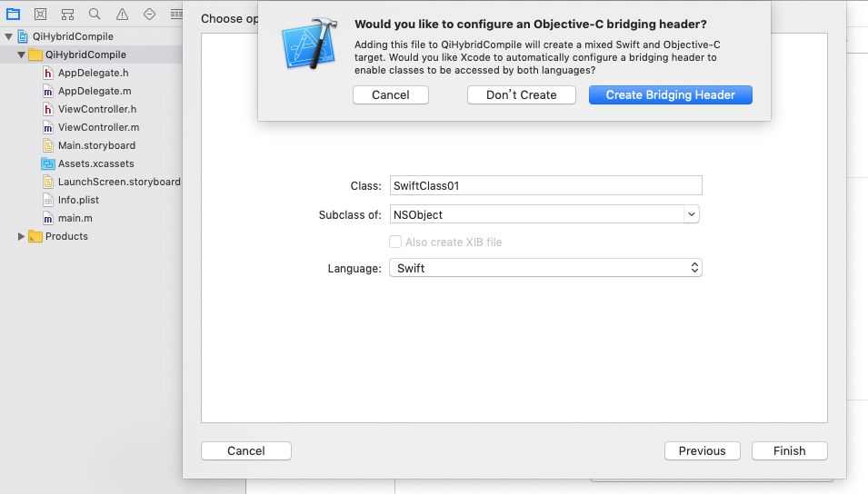Collapse the QiHybridCompile project root triangle
This screenshot has width=868, height=494.
point(9,36)
